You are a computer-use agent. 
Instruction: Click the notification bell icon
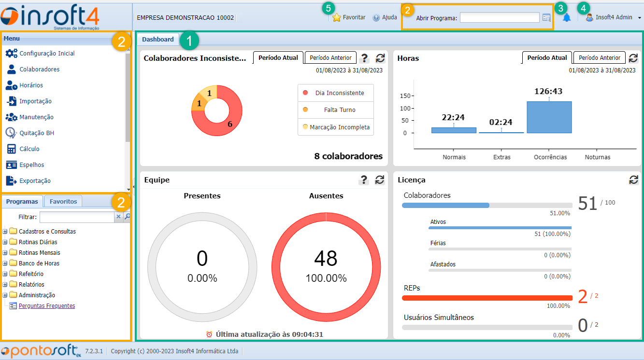coord(567,17)
